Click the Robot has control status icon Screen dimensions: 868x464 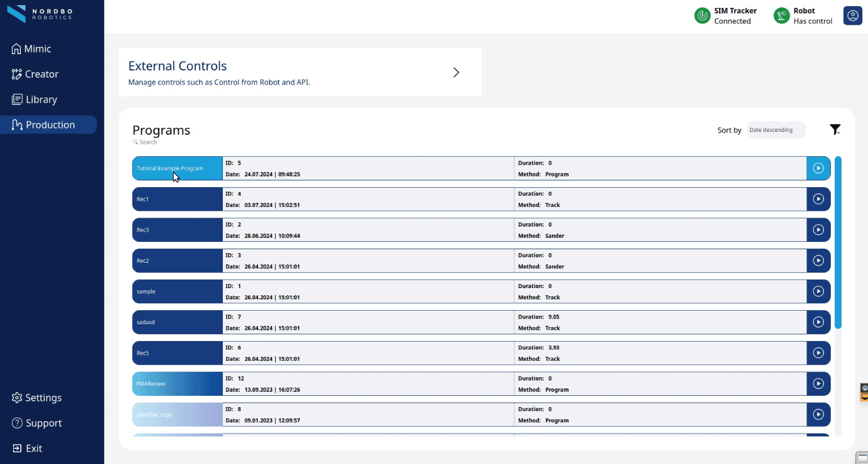[781, 16]
